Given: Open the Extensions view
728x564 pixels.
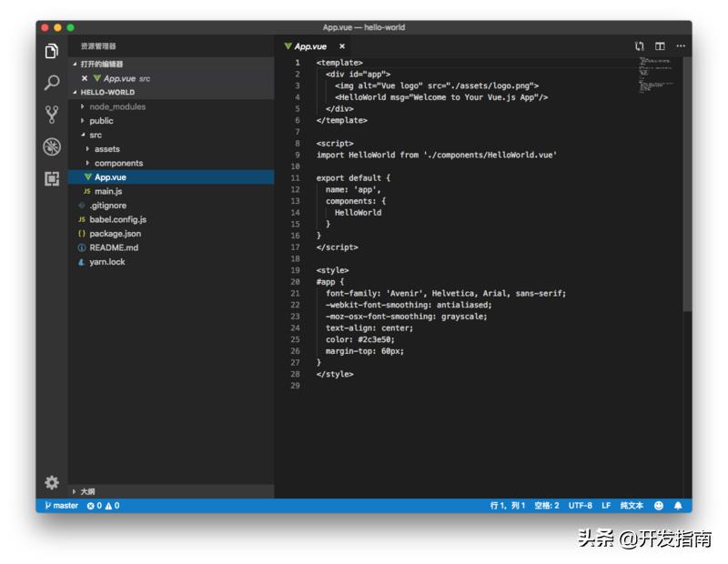Looking at the screenshot, I should 50,178.
